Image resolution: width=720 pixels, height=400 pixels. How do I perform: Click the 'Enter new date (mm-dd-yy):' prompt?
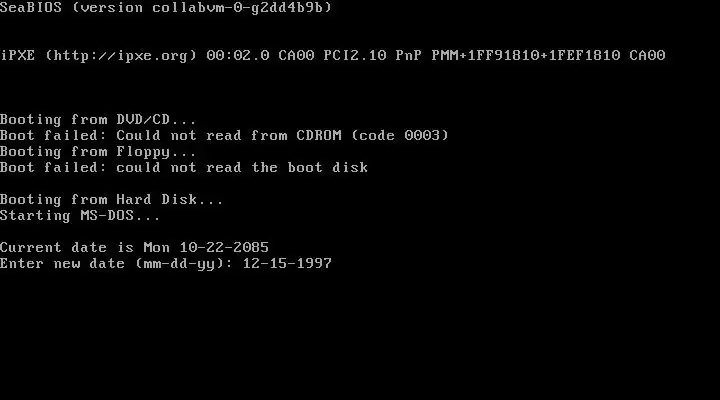pyautogui.click(x=117, y=264)
